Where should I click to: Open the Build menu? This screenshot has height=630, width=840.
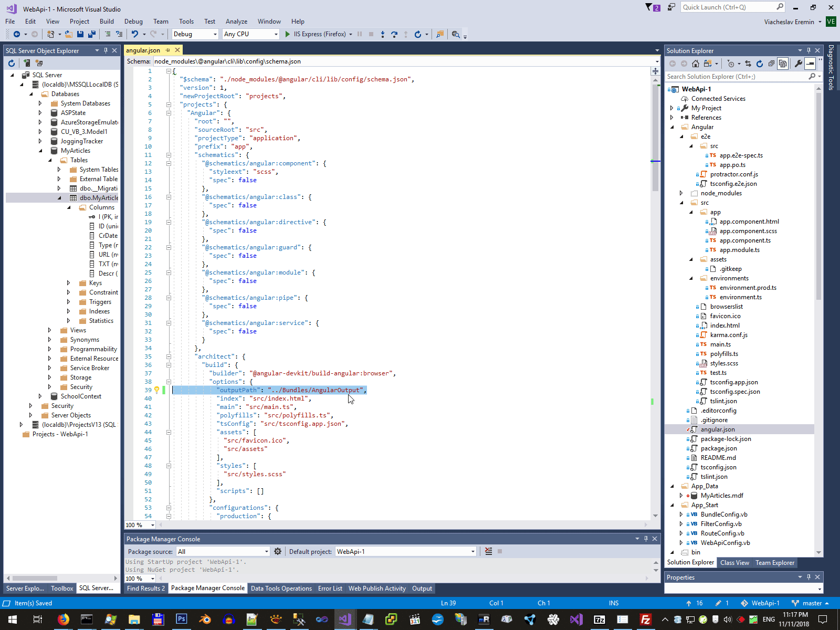107,22
